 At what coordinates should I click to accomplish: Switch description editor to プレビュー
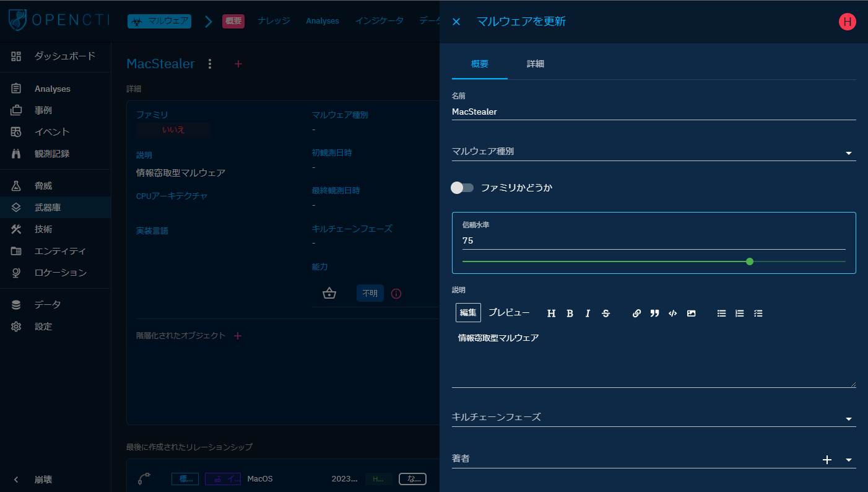[x=509, y=313]
